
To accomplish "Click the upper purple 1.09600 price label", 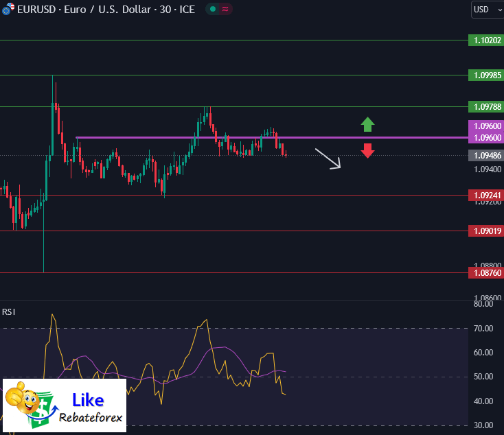I will pos(486,126).
